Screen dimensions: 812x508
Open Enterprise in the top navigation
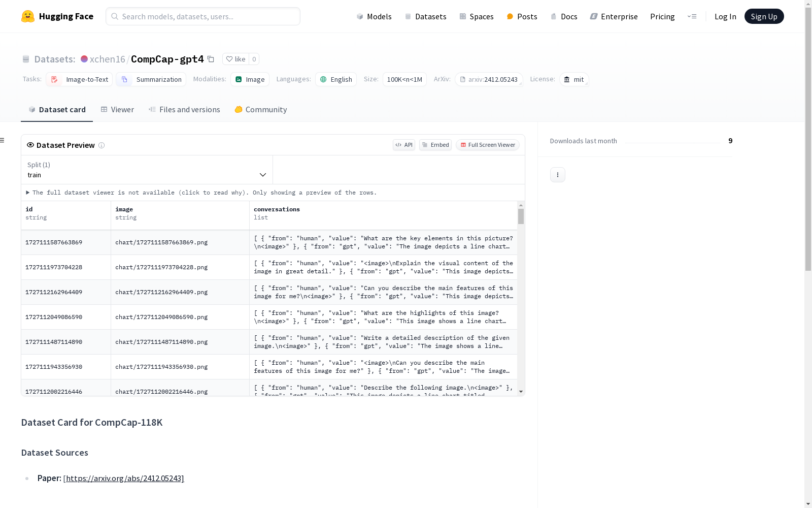pyautogui.click(x=614, y=16)
